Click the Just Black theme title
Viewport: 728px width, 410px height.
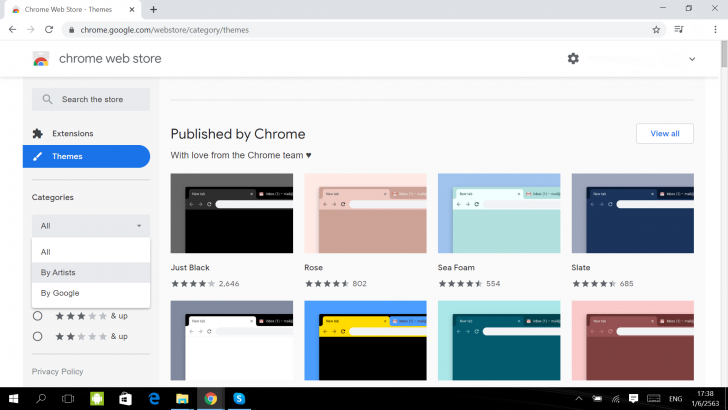190,267
